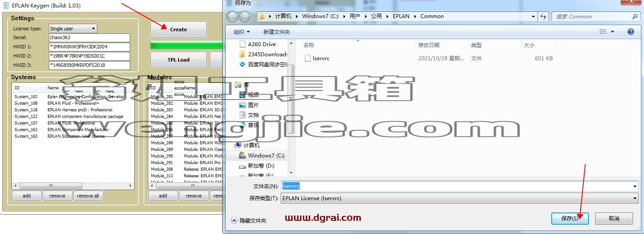Image resolution: width=644 pixels, height=234 pixels.
Task: Click the TPL Load button
Action: tap(179, 60)
